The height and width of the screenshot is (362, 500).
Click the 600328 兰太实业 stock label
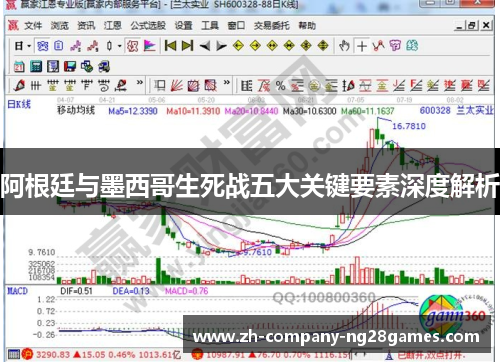point(456,110)
